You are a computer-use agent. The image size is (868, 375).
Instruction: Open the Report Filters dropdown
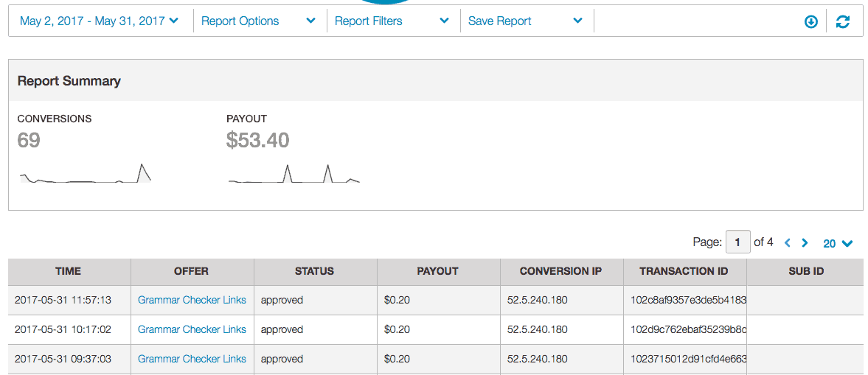coord(392,21)
